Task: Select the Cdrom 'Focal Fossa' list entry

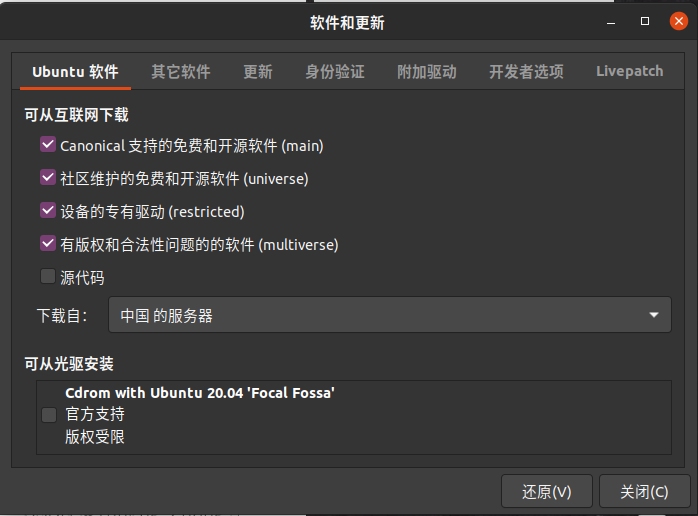Action: (x=354, y=417)
